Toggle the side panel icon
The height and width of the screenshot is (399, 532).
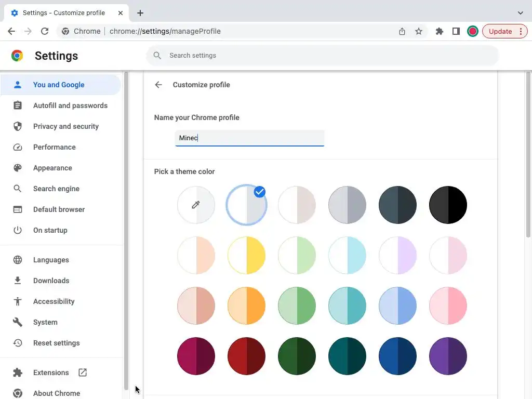[456, 31]
